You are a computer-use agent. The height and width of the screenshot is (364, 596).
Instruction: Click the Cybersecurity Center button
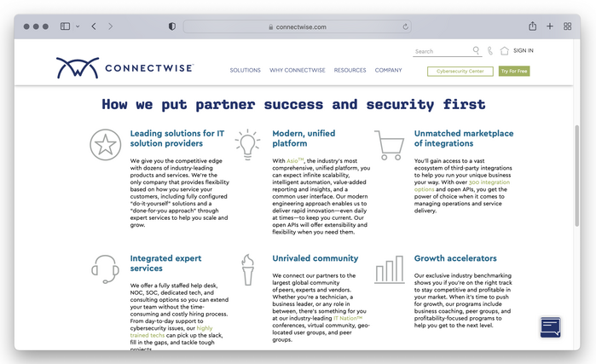(x=460, y=71)
